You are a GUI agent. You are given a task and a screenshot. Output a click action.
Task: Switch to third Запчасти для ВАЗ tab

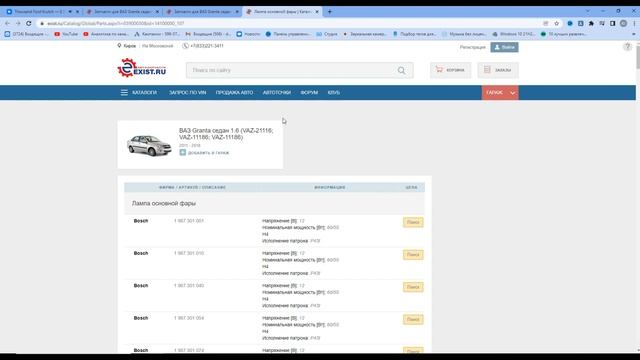pyautogui.click(x=202, y=11)
